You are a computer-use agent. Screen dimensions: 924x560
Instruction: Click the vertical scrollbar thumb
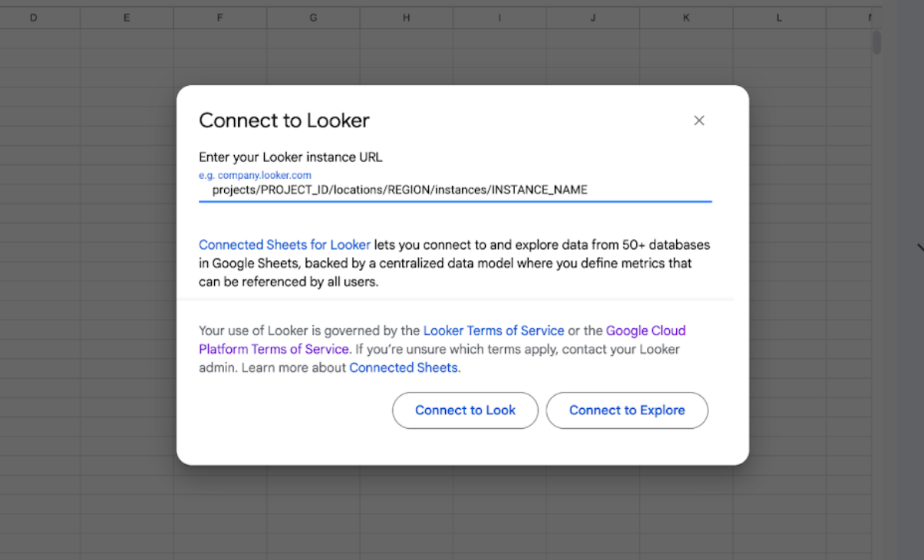(876, 42)
